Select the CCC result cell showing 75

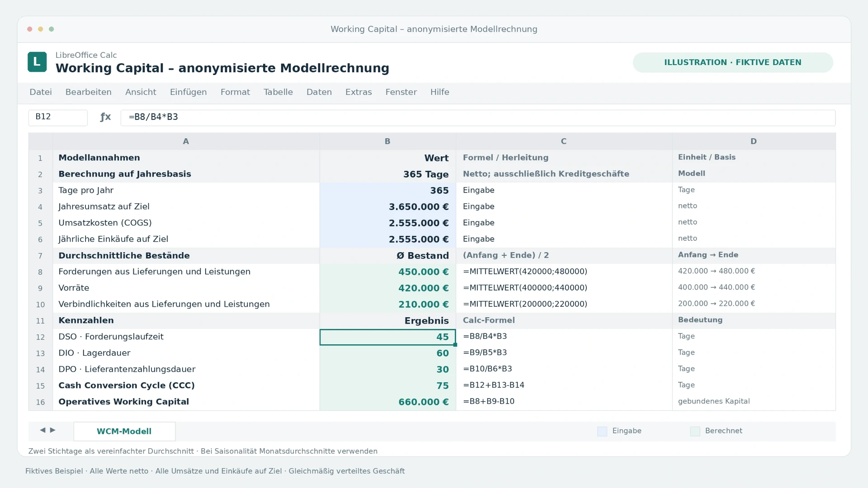387,386
